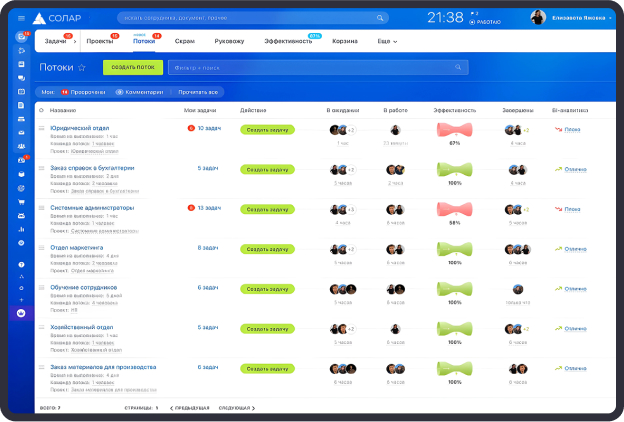Switch to the Скрам tab
The image size is (624, 422).
185,41
